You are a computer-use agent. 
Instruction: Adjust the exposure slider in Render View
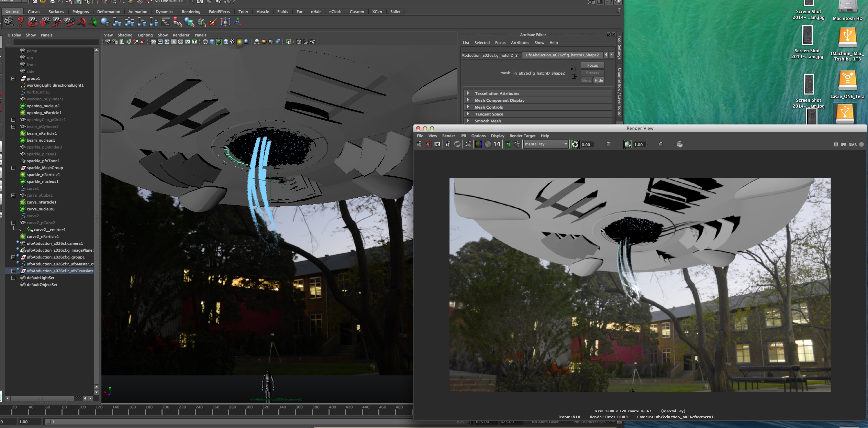click(x=608, y=144)
